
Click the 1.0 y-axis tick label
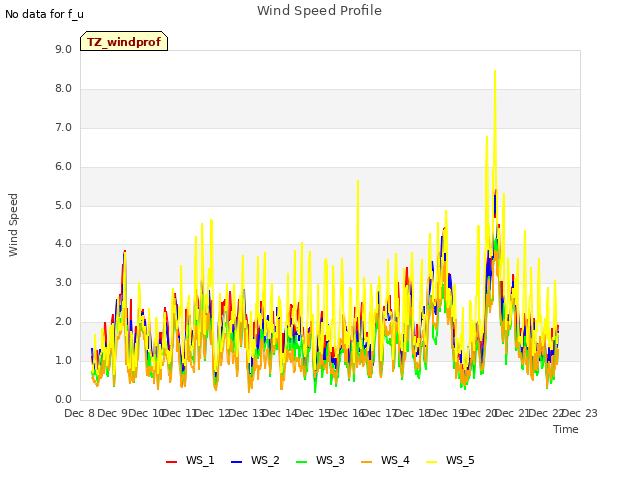pyautogui.click(x=63, y=360)
